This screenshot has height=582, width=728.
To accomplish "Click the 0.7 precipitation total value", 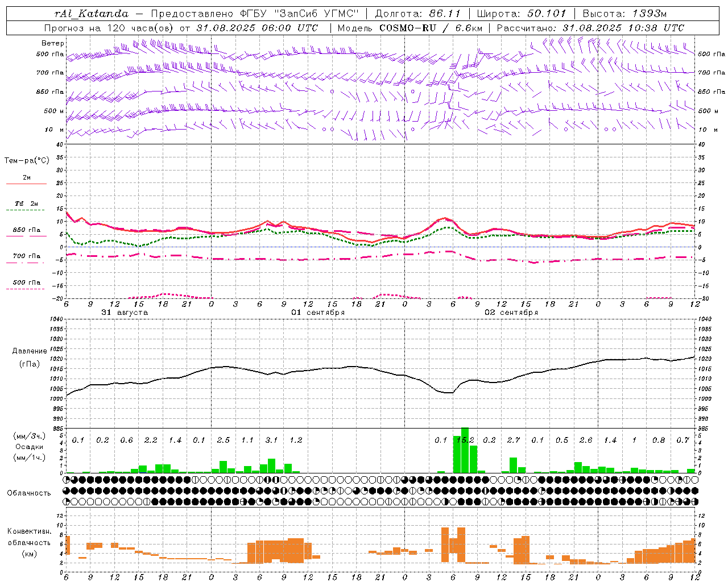I will click(x=682, y=440).
